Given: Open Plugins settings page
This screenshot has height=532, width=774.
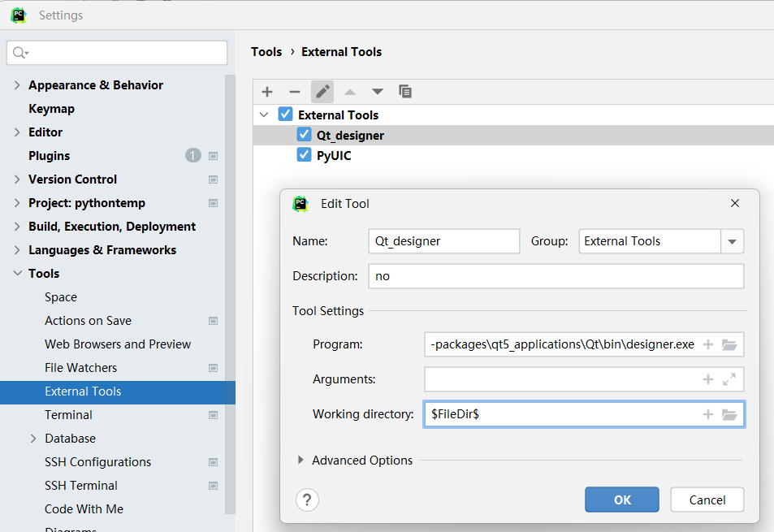Looking at the screenshot, I should click(50, 156).
